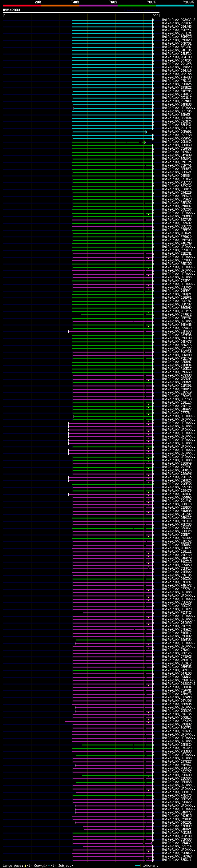This screenshot has height=868, width=197.
Task: Select the UniRef100_O81796 label
Action: 177,111
